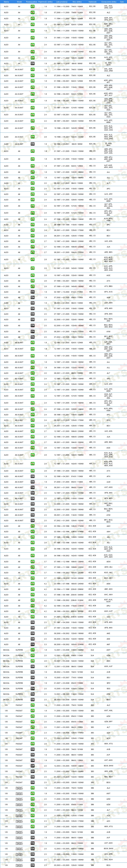Click the ON icon in the Skoda Superb BSV row
This screenshot has height=868, width=127.
click(33, 677)
